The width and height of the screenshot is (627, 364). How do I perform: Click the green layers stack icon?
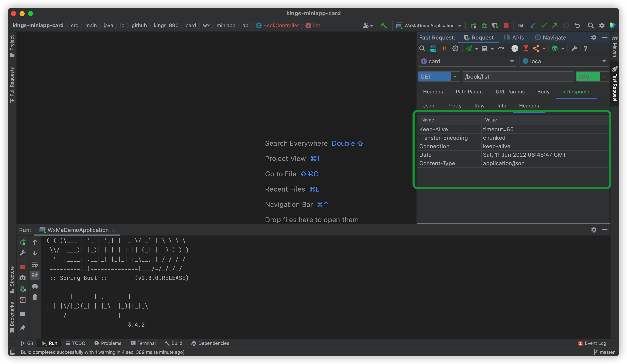coord(555,48)
